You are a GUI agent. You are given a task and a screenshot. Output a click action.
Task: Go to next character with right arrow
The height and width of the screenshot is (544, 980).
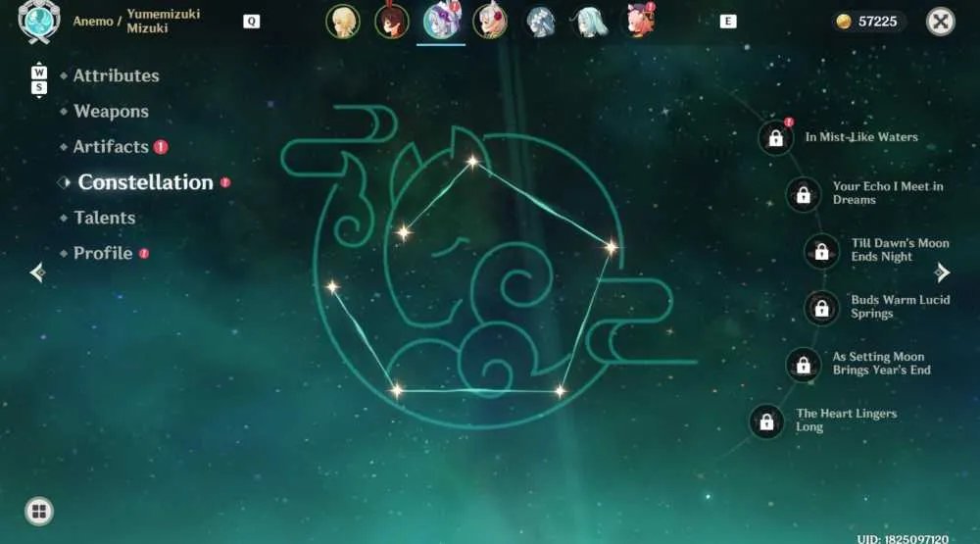pyautogui.click(x=941, y=272)
